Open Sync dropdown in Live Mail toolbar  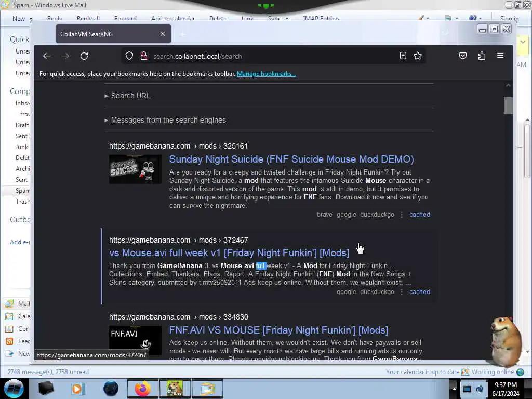coord(287,18)
